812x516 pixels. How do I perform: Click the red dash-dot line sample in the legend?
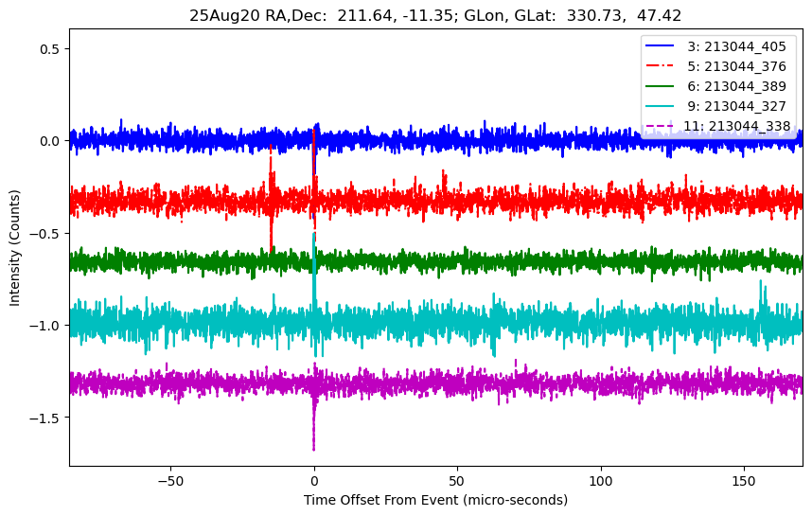660,65
